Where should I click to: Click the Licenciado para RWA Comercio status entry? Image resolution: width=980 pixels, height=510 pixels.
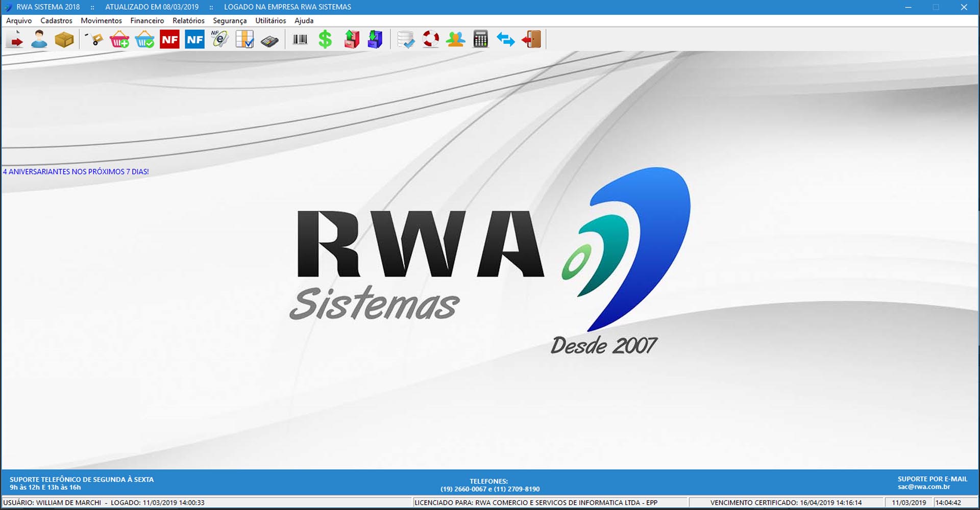(536, 503)
